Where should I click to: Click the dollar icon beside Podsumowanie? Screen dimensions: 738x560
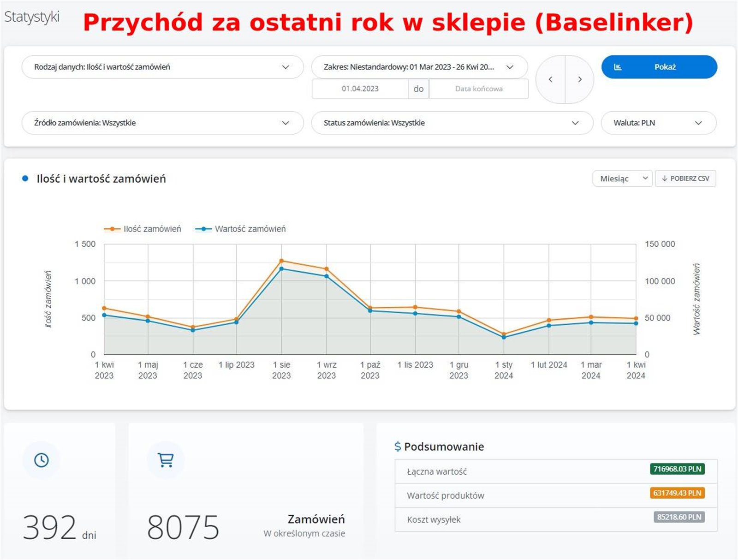point(398,447)
